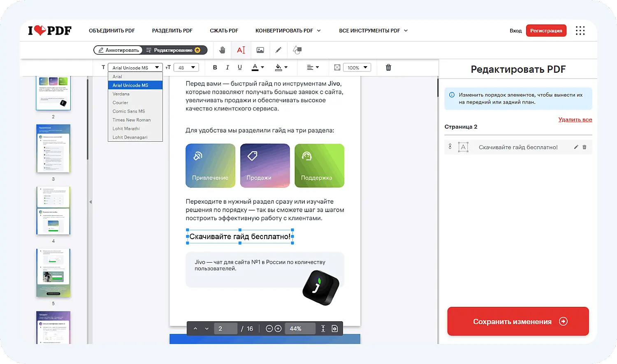Select the hand pan tool
The width and height of the screenshot is (617, 364).
(222, 50)
